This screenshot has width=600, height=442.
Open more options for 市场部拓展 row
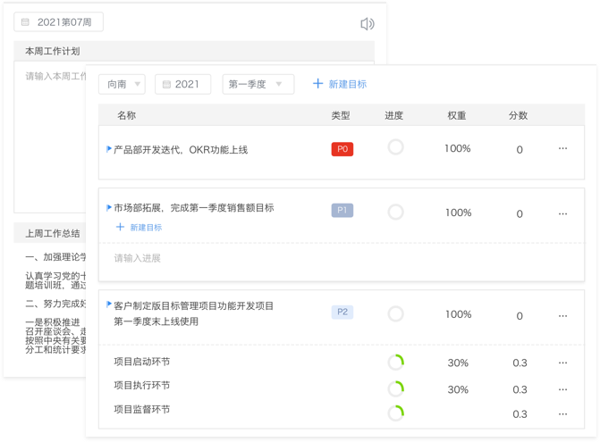[563, 212]
